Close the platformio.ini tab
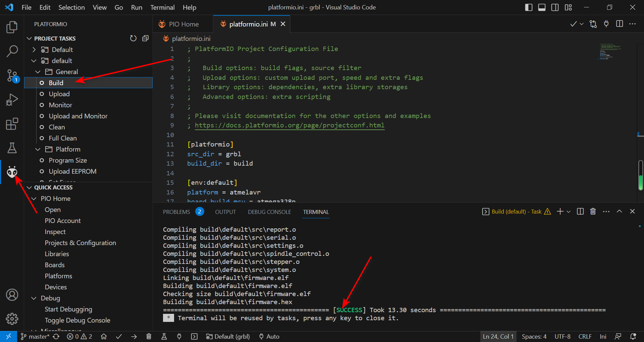Viewport: 644px width, 342px height. click(x=283, y=24)
